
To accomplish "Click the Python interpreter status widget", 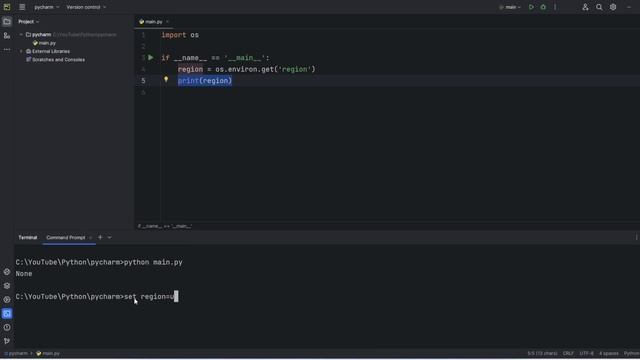I will 631,353.
